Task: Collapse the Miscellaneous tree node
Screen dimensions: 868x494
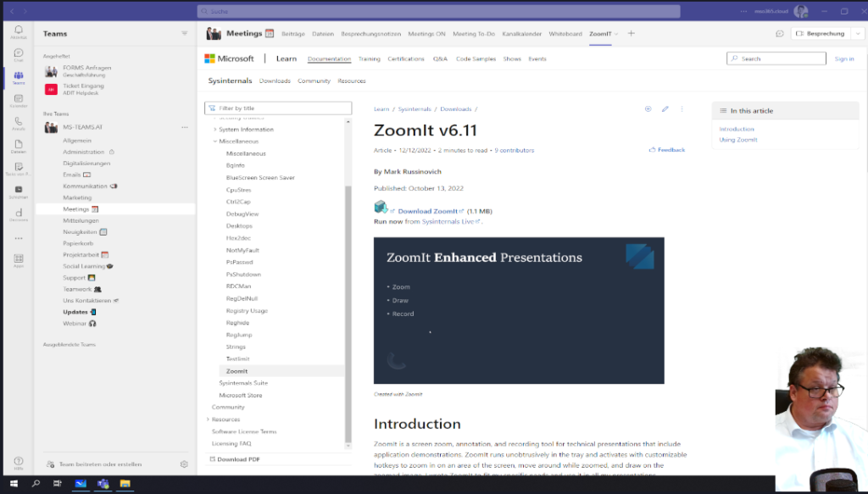Action: 214,142
